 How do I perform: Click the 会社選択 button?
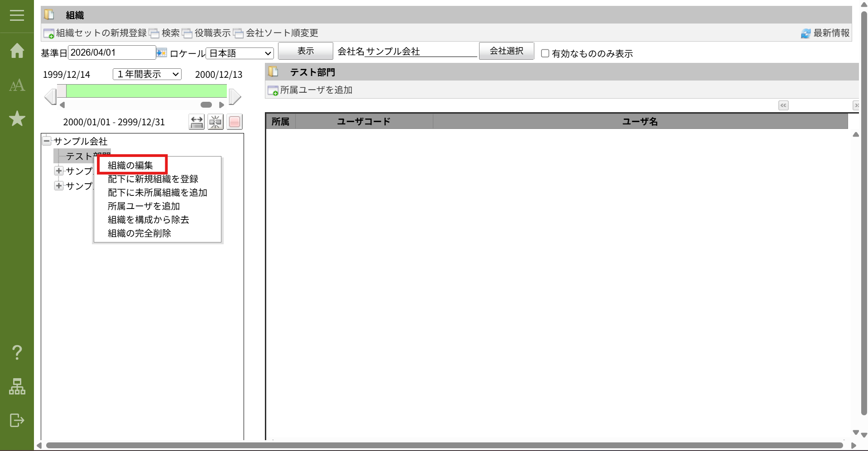[x=506, y=51]
